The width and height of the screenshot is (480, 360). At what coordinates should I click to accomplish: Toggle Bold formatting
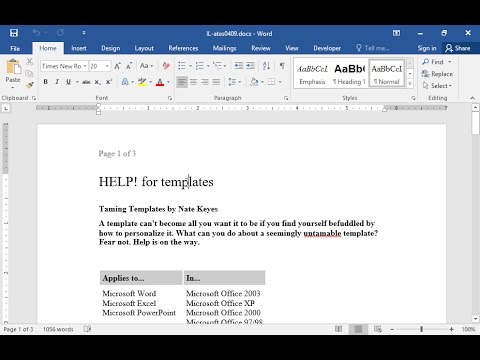coord(46,82)
